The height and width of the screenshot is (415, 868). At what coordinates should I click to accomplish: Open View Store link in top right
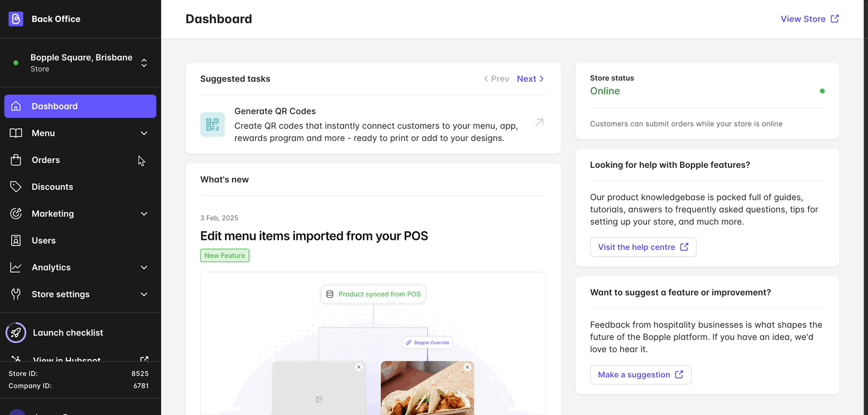coord(809,19)
